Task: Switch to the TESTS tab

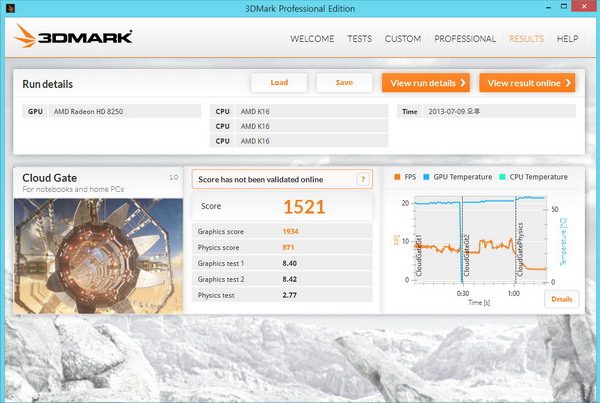Action: (x=359, y=39)
